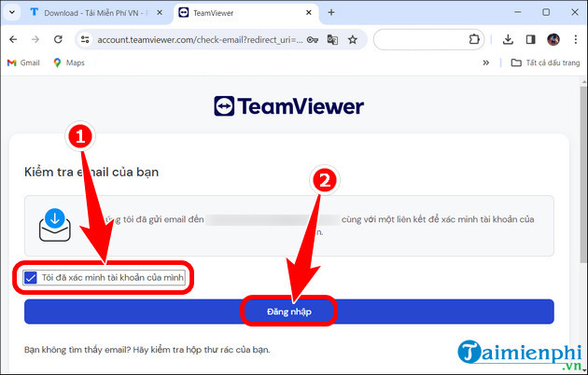Open a new browser tab
Viewport: 588px width, 375px height.
pyautogui.click(x=331, y=12)
